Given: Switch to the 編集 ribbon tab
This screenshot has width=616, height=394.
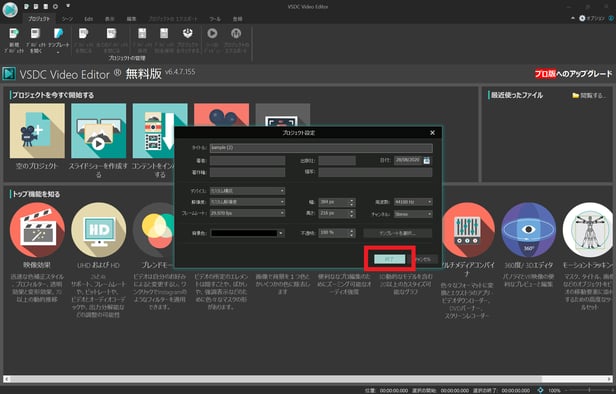Looking at the screenshot, I should (131, 18).
